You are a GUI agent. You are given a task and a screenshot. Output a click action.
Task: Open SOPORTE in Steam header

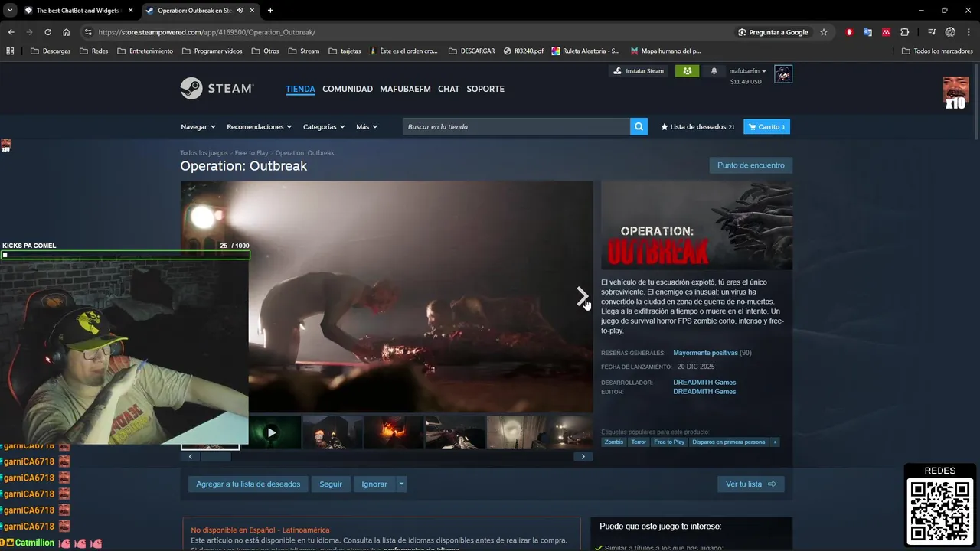click(x=485, y=89)
